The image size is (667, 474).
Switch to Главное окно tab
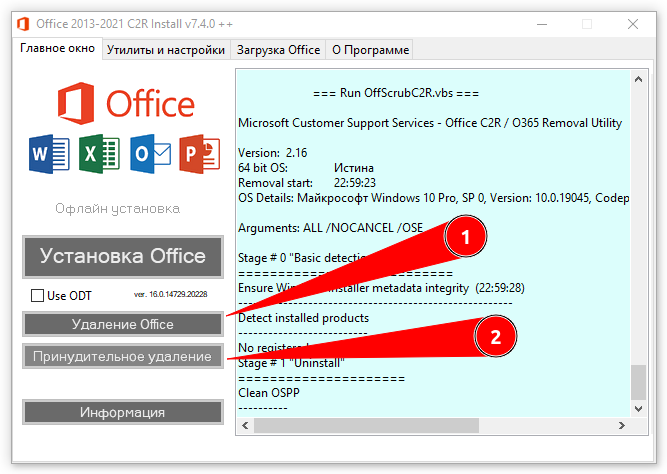click(57, 49)
